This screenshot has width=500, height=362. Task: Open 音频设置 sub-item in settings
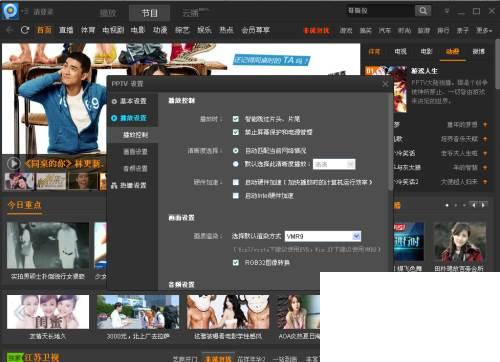pos(136,169)
